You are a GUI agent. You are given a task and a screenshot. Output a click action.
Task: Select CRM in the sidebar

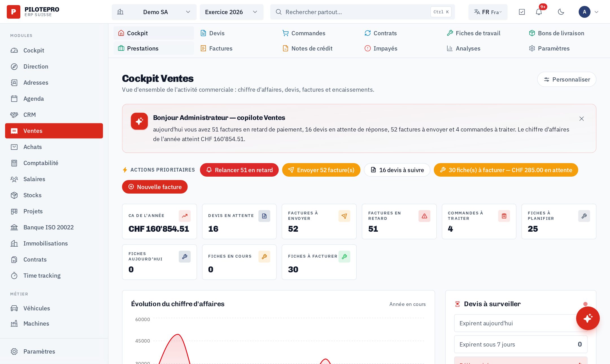pyautogui.click(x=54, y=115)
